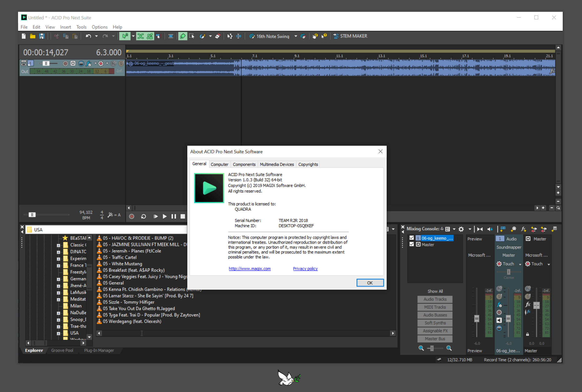
Task: Save the project with the floppy disk icon
Action: (42, 36)
